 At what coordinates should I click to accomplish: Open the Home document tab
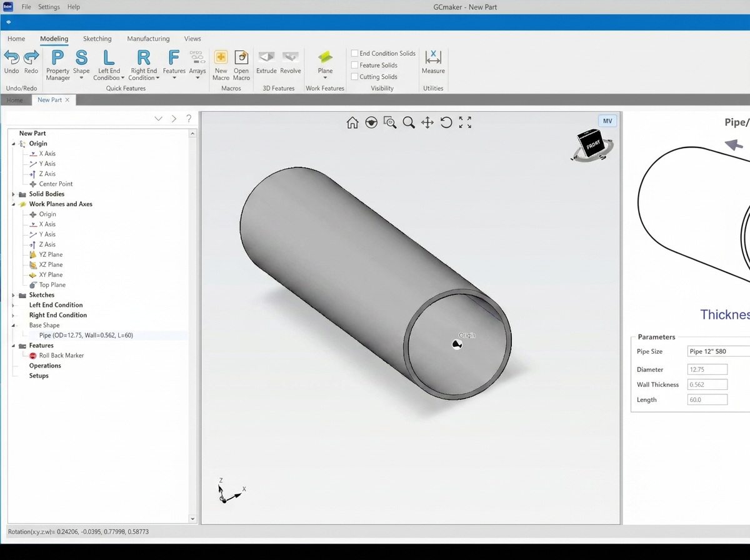(15, 100)
